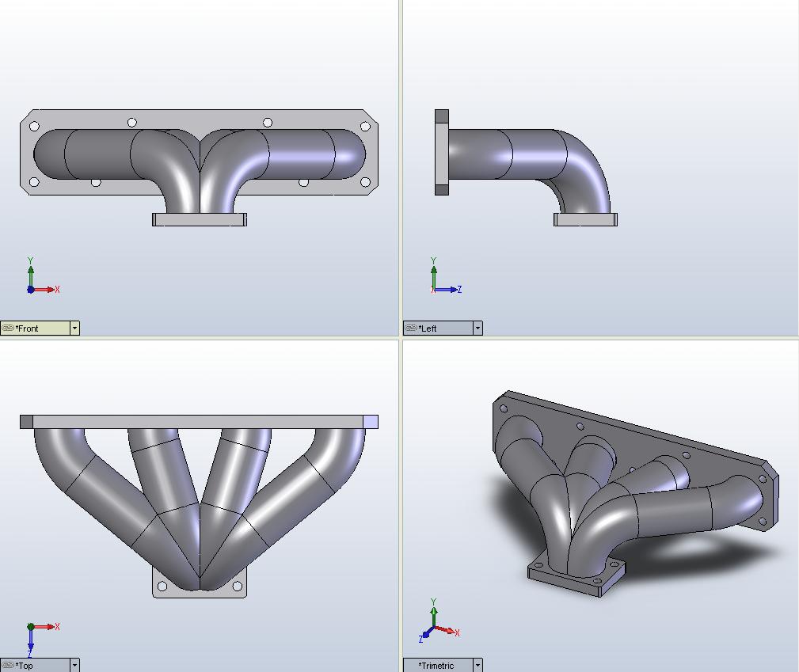This screenshot has width=799, height=672.
Task: Select the *Front view label
Action: point(27,328)
